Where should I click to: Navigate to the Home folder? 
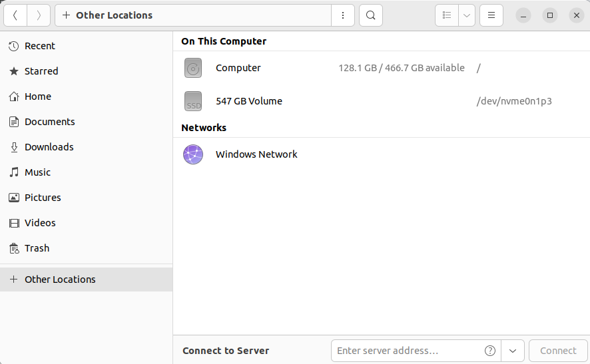(x=37, y=96)
